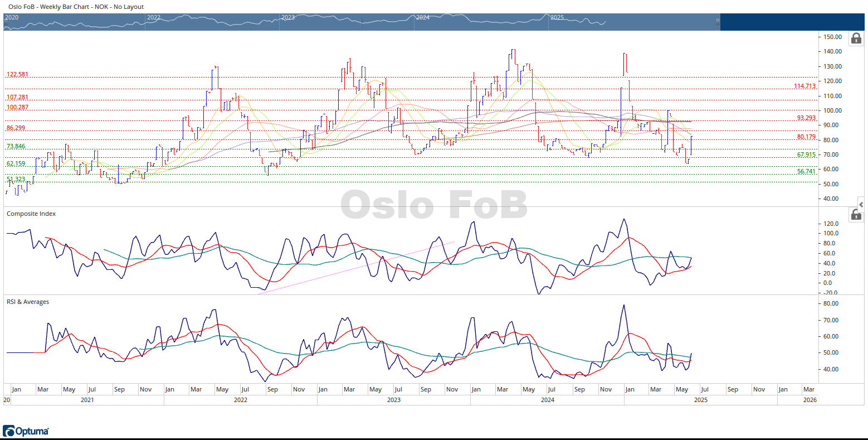Click the 122.581 resistance level label
Screen dimensions: 868x440
[x=17, y=75]
